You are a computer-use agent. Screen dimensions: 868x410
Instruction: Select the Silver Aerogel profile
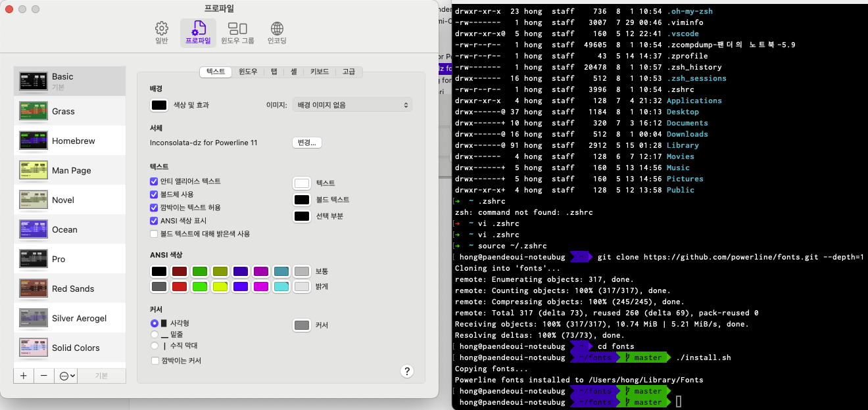tap(70, 318)
